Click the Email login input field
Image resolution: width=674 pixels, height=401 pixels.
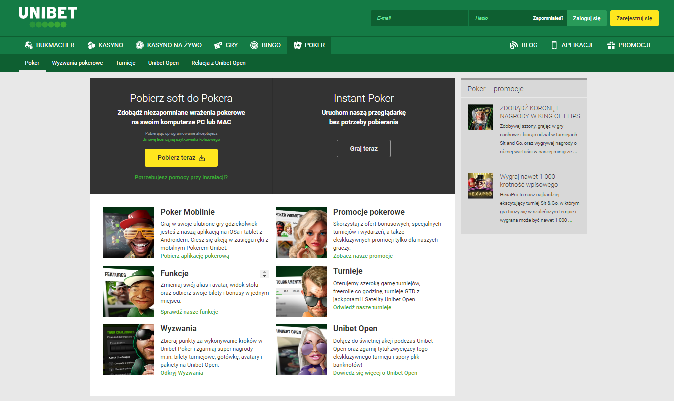click(419, 18)
